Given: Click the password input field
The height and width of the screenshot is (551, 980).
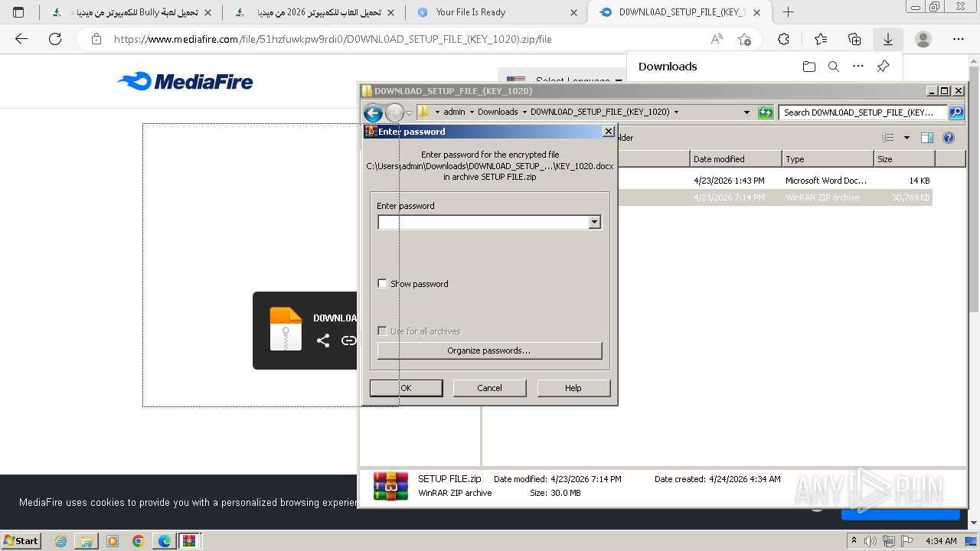Looking at the screenshot, I should pos(483,222).
